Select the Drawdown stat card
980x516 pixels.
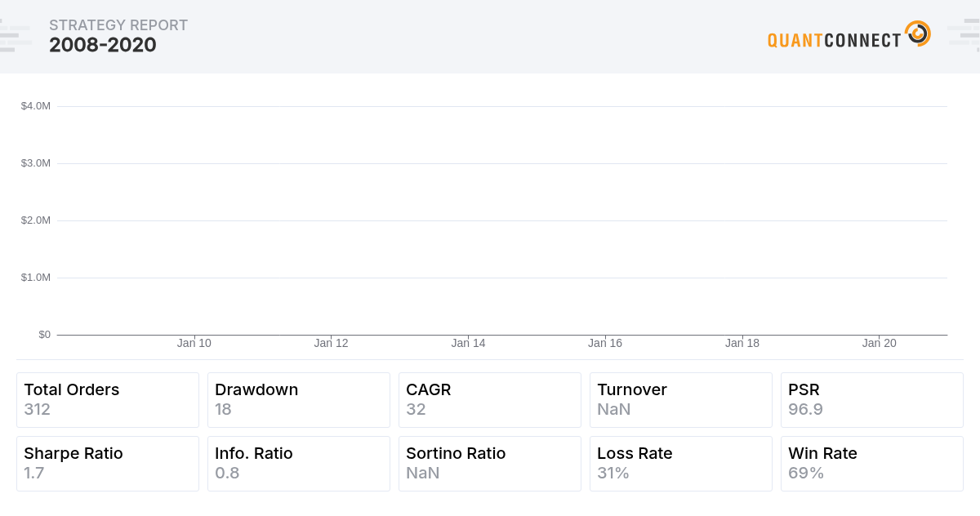click(299, 400)
